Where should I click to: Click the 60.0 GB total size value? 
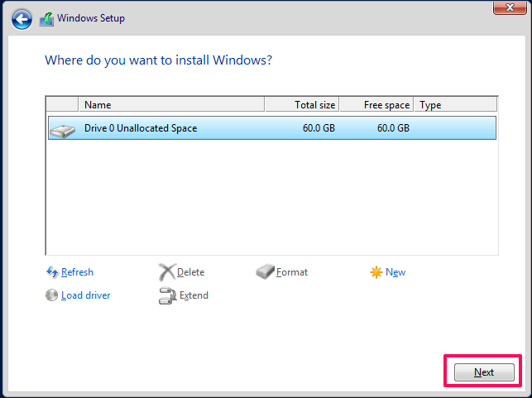[x=319, y=128]
